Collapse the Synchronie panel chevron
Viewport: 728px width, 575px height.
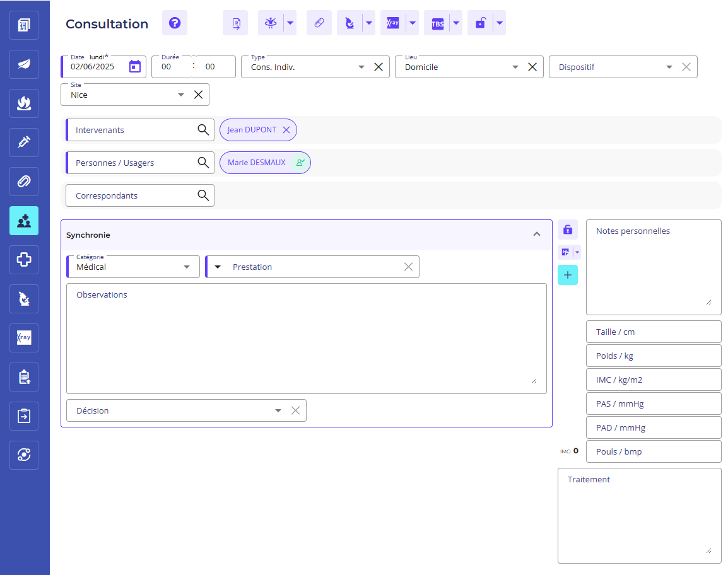(x=537, y=235)
